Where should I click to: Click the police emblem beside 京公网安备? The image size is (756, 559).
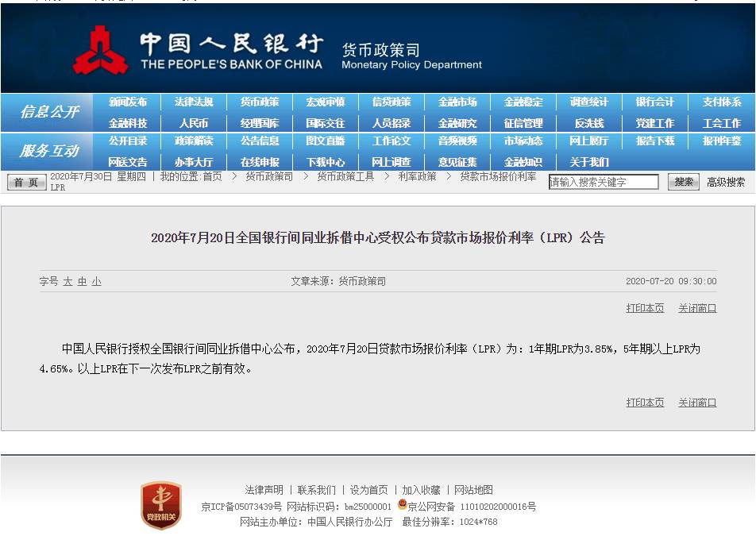(402, 506)
